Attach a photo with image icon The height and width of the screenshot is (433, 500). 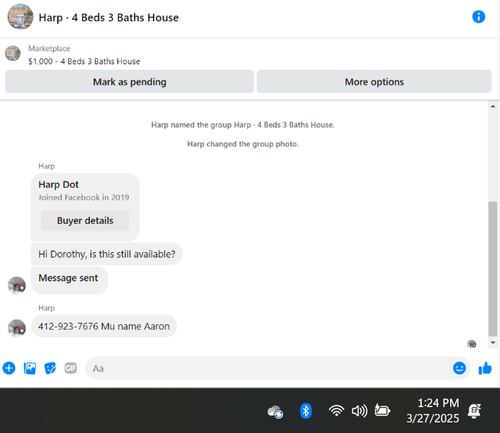point(30,368)
